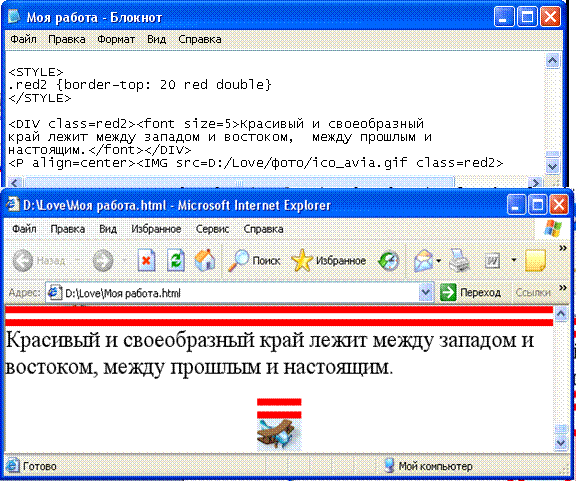Click the Windows flag logo in IE
Viewport: 576px width, 481px height.
pyautogui.click(x=553, y=229)
